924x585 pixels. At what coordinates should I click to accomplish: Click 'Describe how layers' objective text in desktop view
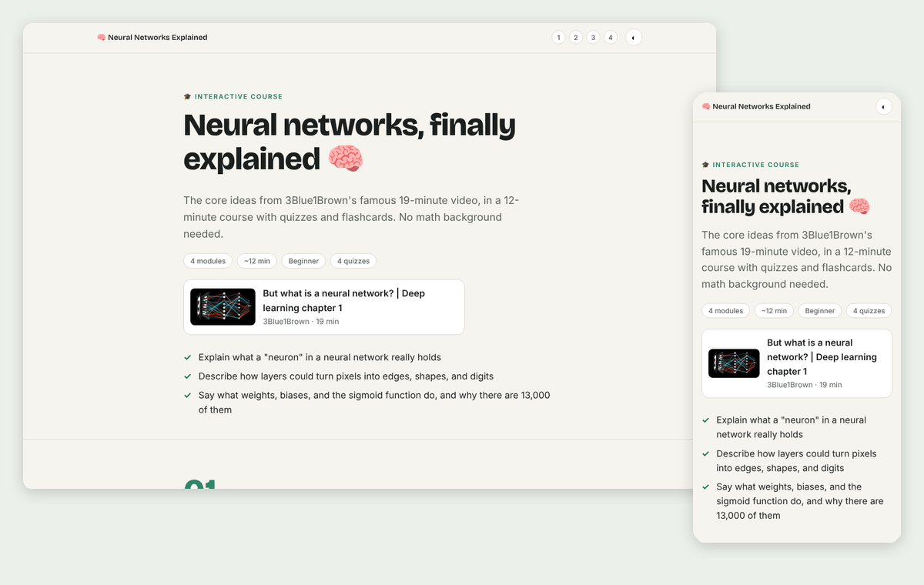tap(346, 376)
